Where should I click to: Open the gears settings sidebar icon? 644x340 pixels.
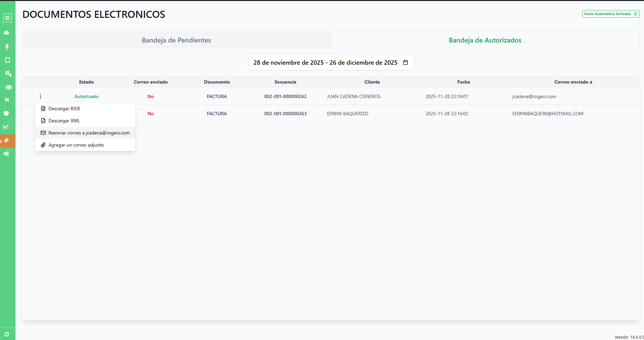click(x=6, y=154)
